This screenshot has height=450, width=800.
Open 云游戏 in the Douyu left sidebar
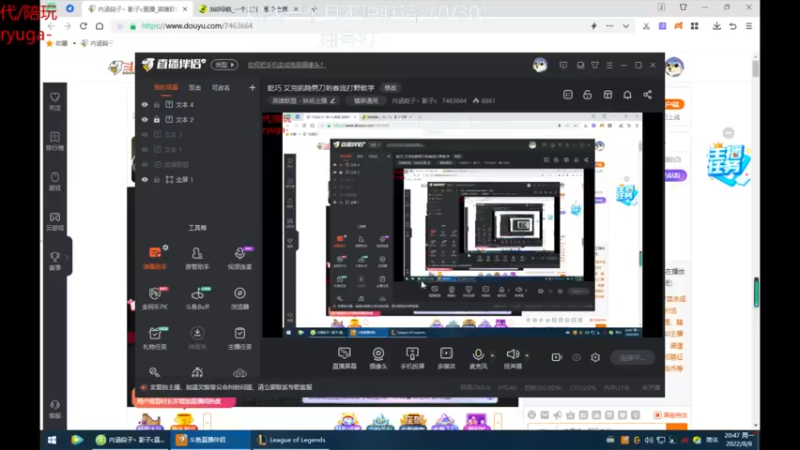pos(55,221)
